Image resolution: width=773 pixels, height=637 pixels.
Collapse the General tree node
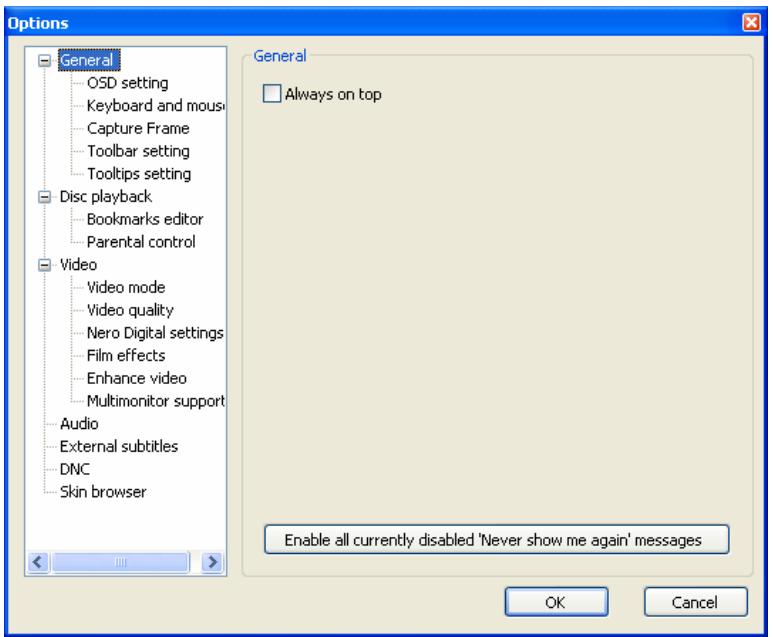44,61
